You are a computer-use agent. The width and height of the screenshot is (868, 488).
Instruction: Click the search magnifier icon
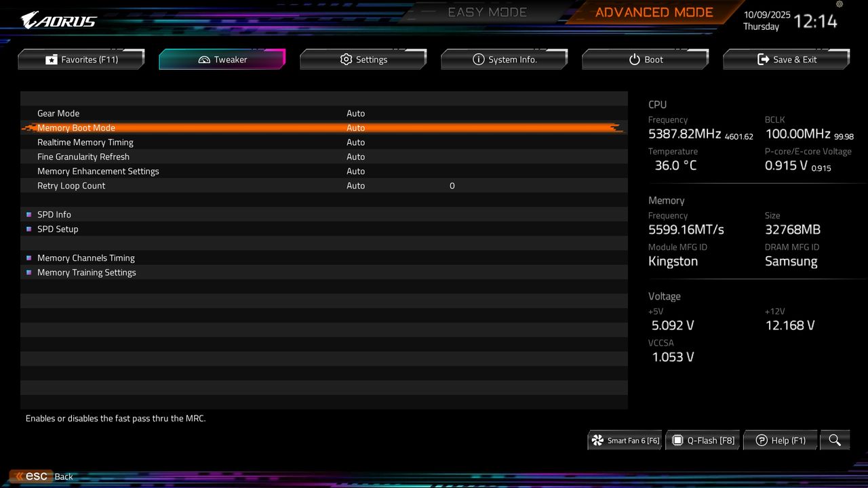pyautogui.click(x=835, y=440)
